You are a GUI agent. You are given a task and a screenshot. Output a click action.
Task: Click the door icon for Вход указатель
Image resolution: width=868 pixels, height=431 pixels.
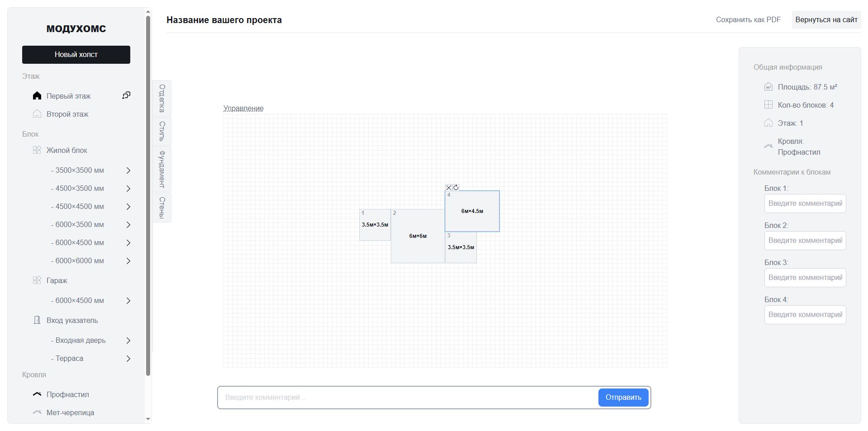pos(37,320)
